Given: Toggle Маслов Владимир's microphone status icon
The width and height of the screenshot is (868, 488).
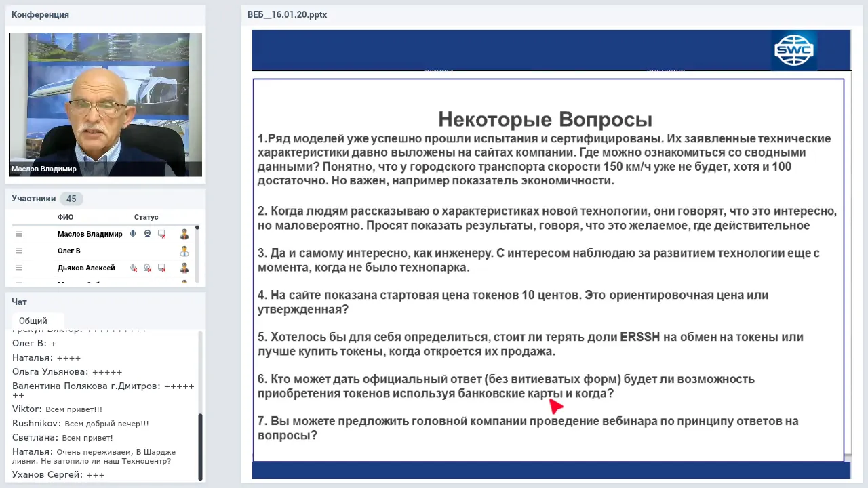Looking at the screenshot, I should (x=133, y=234).
